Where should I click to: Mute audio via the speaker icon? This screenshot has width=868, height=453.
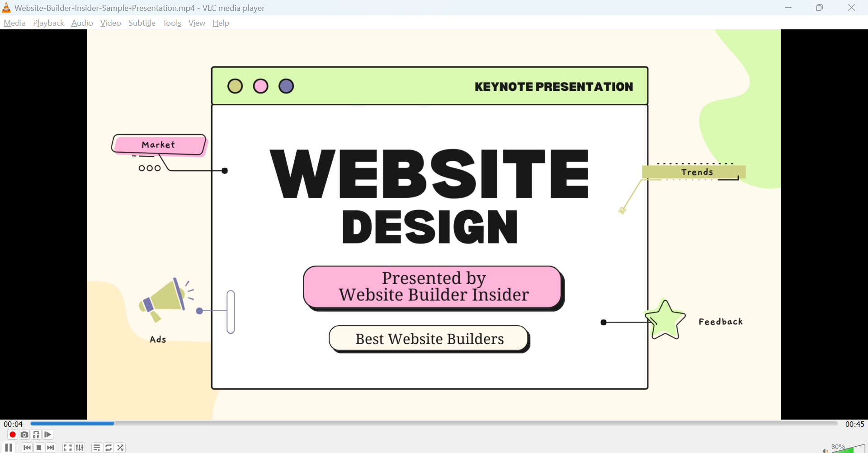coord(825,450)
